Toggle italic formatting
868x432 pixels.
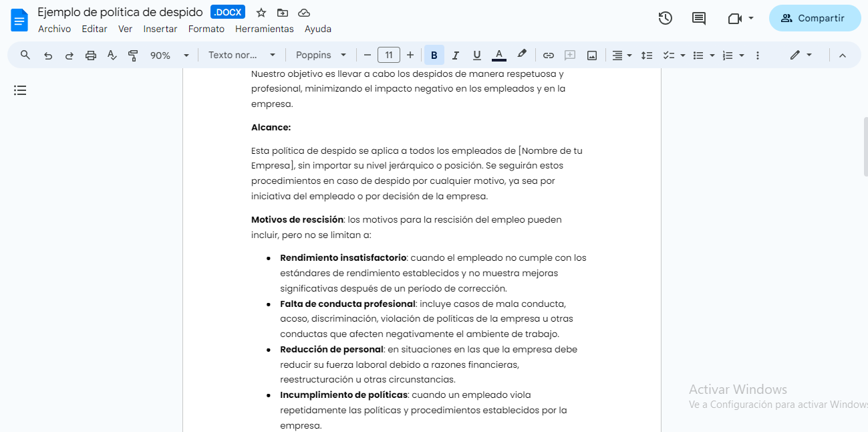455,55
